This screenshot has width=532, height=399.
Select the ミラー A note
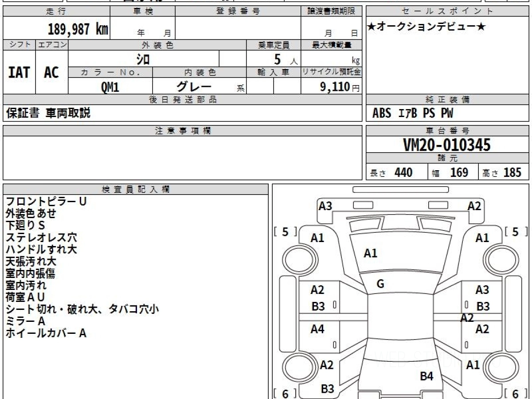click(x=25, y=321)
